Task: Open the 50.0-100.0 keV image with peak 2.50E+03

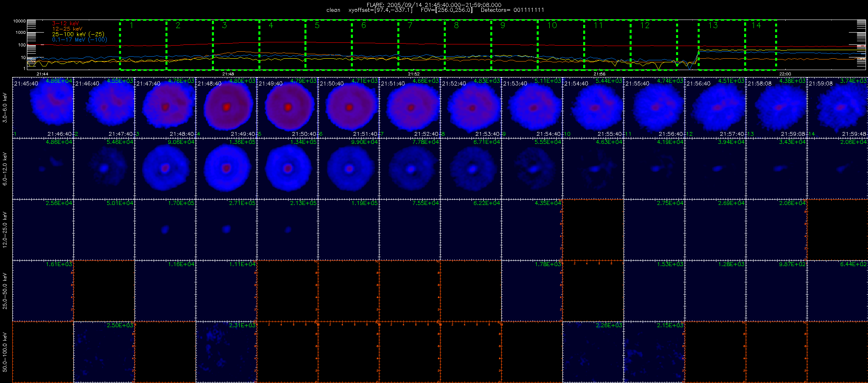Action: click(x=104, y=352)
